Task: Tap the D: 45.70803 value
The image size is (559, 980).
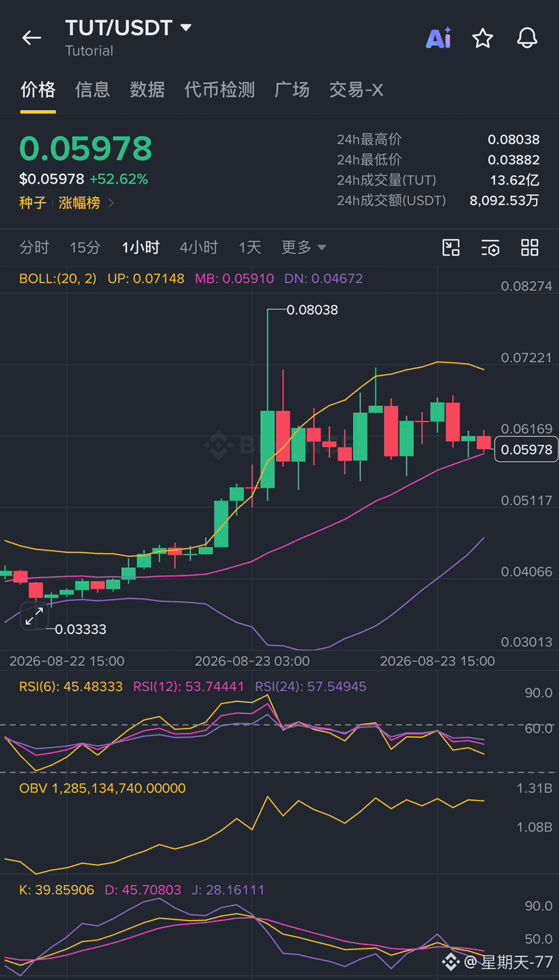Action: (143, 889)
